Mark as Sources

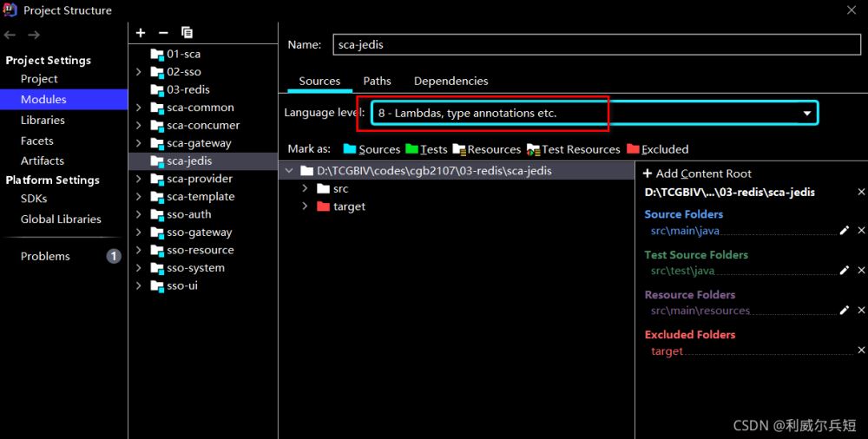pyautogui.click(x=372, y=149)
